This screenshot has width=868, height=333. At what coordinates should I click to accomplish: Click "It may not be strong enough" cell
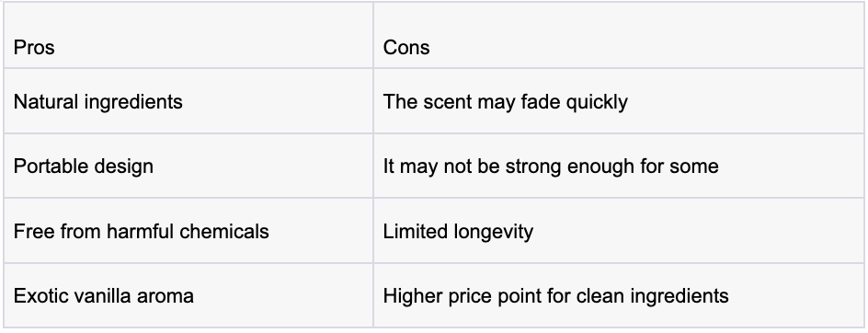pyautogui.click(x=618, y=166)
